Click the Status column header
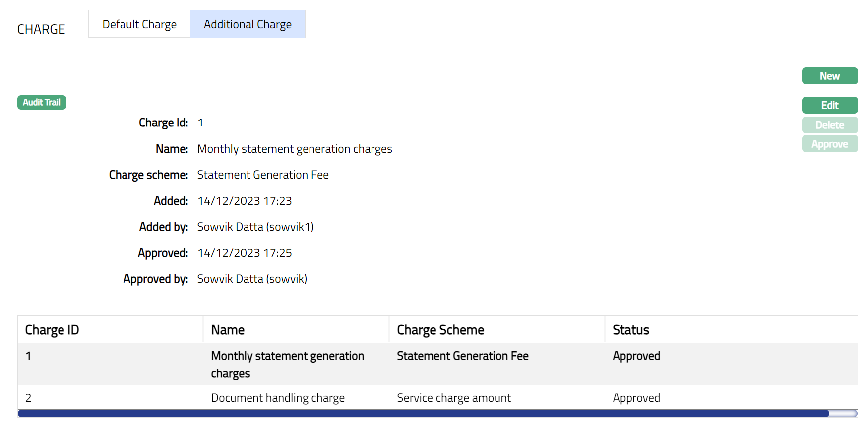This screenshot has width=868, height=430. point(630,330)
